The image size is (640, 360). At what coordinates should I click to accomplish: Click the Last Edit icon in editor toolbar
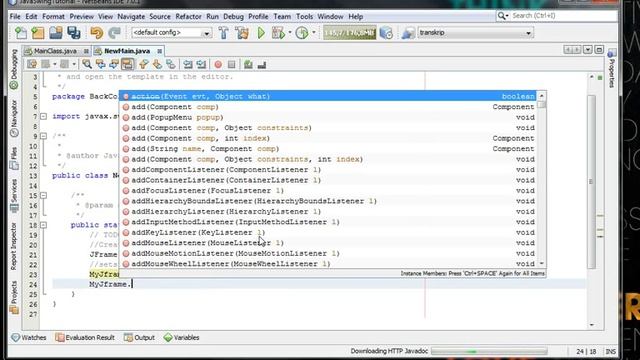[32, 64]
